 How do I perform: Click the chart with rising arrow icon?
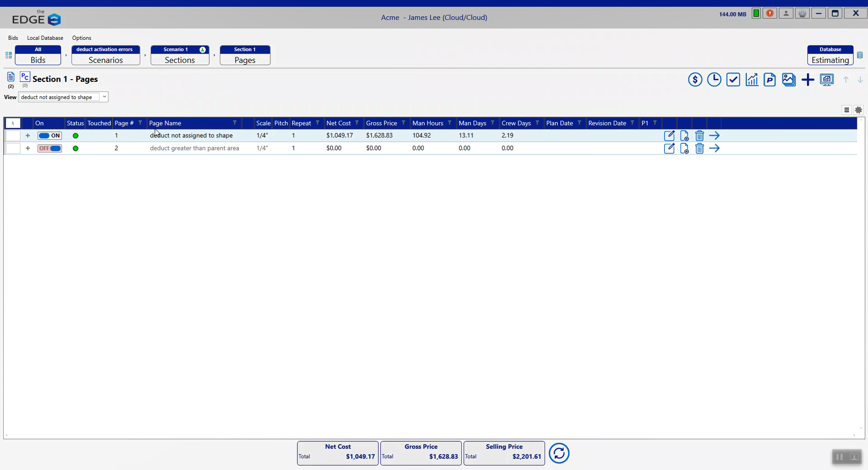coord(752,80)
